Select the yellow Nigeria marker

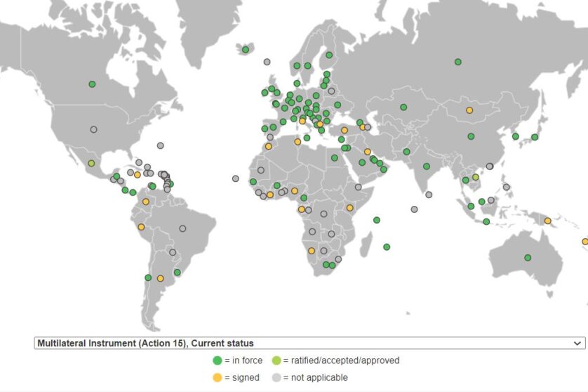[x=295, y=191]
